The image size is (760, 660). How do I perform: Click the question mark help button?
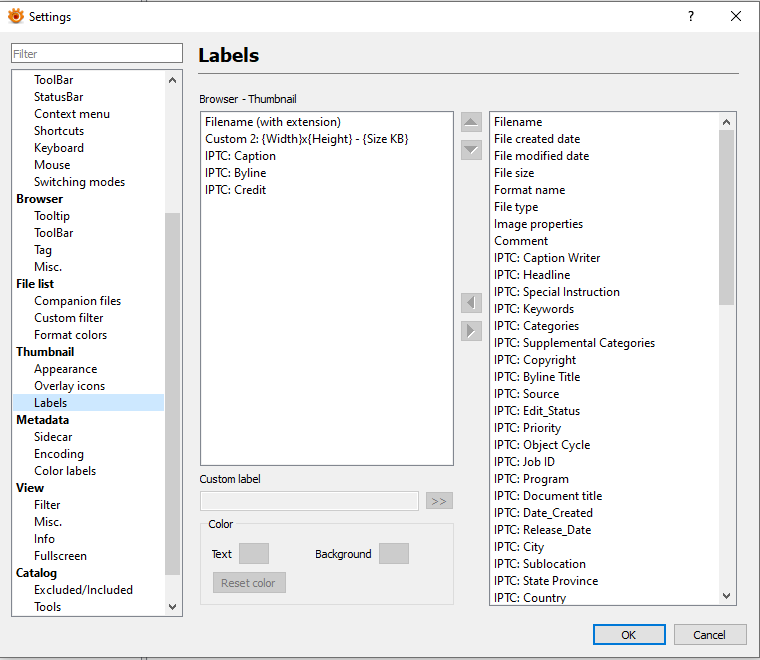pyautogui.click(x=691, y=16)
